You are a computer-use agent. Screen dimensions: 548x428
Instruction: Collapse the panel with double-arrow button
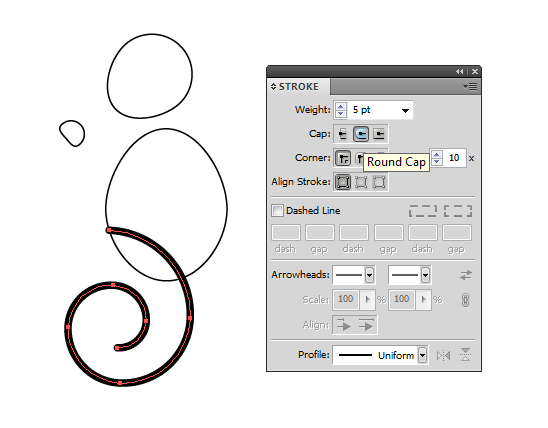point(460,72)
